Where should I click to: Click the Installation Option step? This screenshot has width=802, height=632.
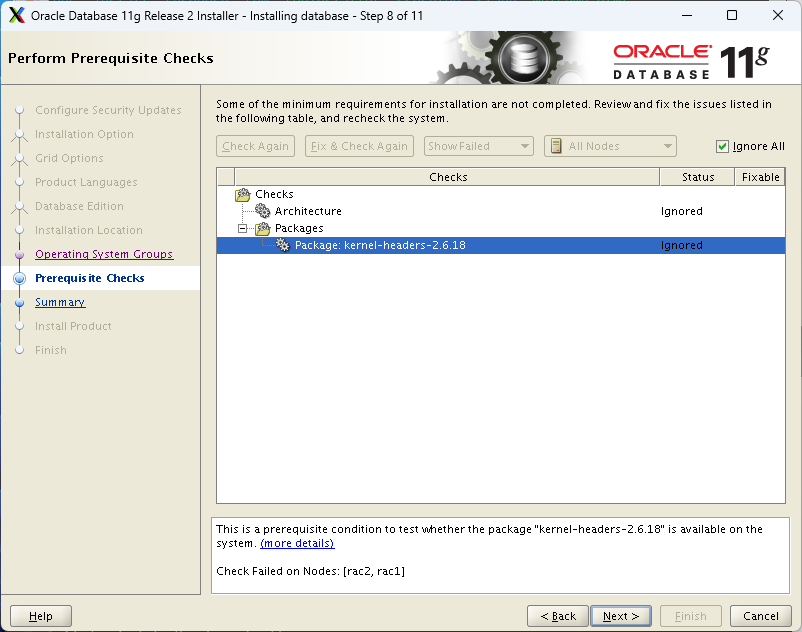tap(84, 134)
